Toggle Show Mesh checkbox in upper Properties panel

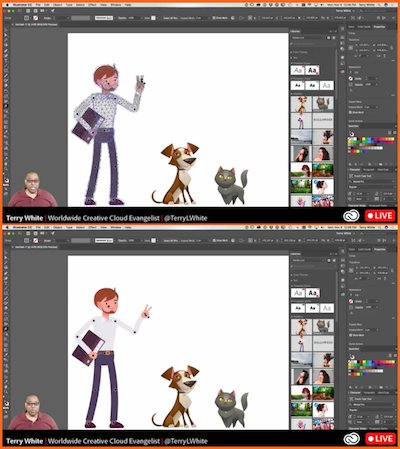351,112
